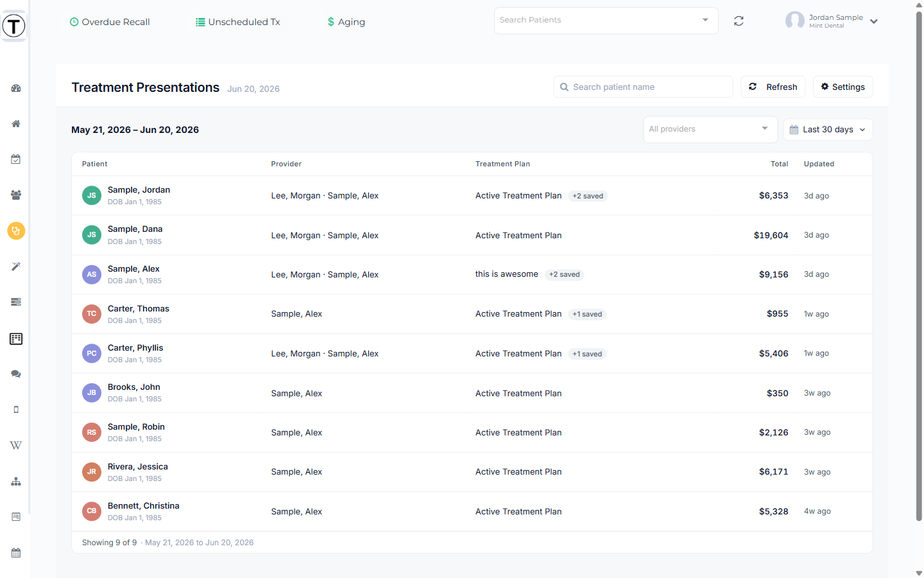This screenshot has height=578, width=924.
Task: Click Jordan Sample user avatar picture
Action: coord(794,21)
